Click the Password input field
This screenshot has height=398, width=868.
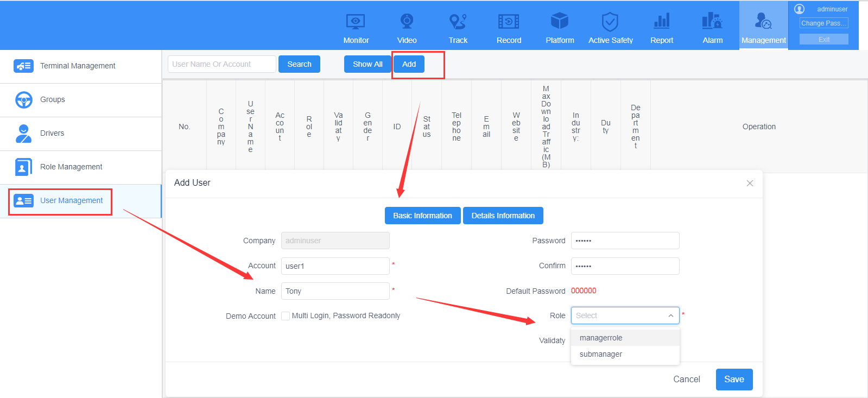(x=625, y=241)
